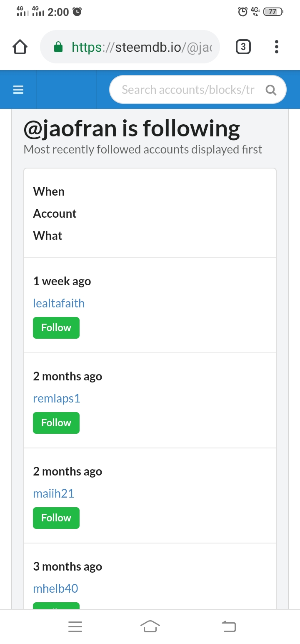Follow the remlaps1 account

[x=56, y=423]
